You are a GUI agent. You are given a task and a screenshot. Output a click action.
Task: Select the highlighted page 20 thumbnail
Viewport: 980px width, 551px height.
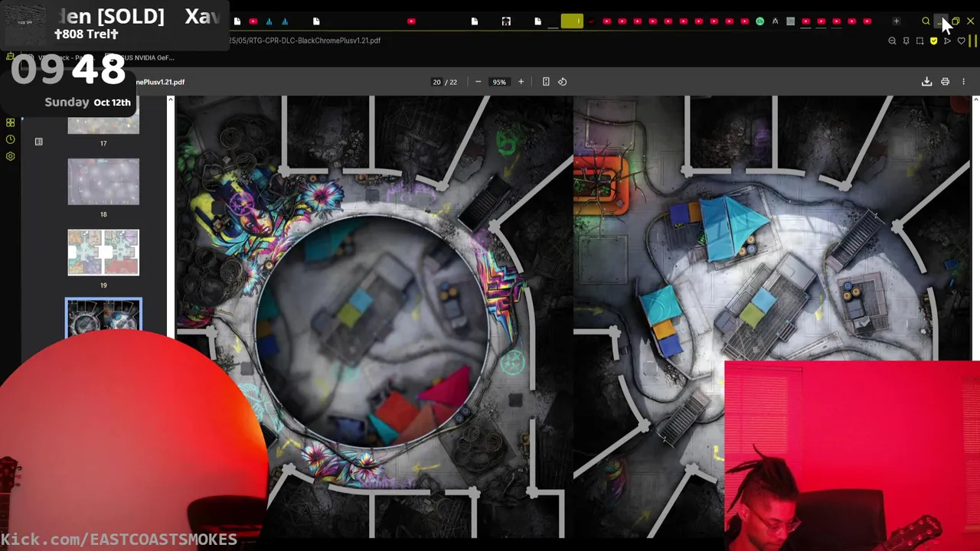point(103,318)
